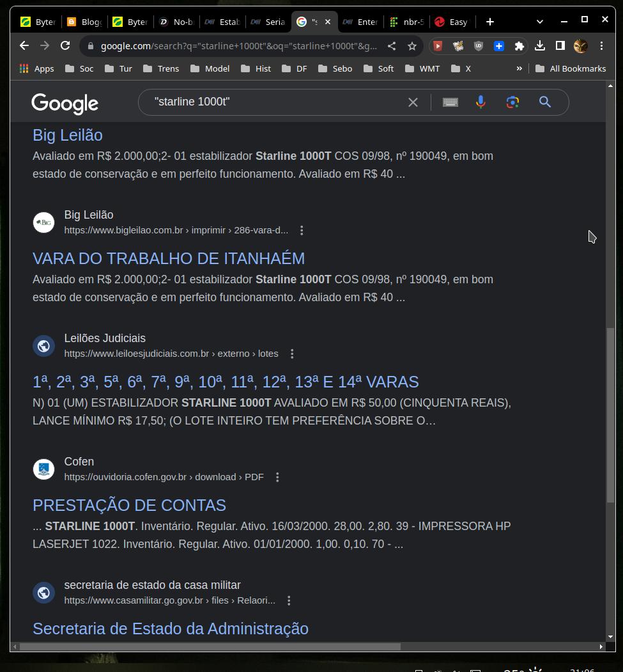Image resolution: width=623 pixels, height=672 pixels.
Task: Open the Sebo bookmarks folder
Action: click(335, 68)
